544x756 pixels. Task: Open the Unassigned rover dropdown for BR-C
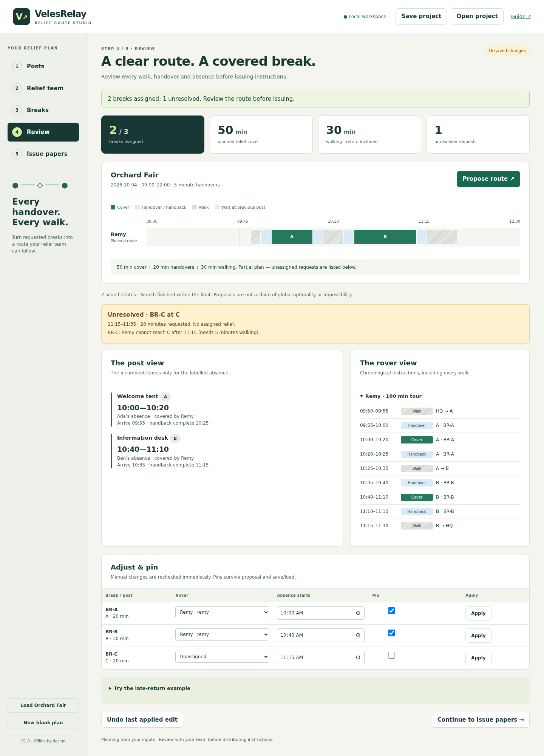click(x=222, y=657)
